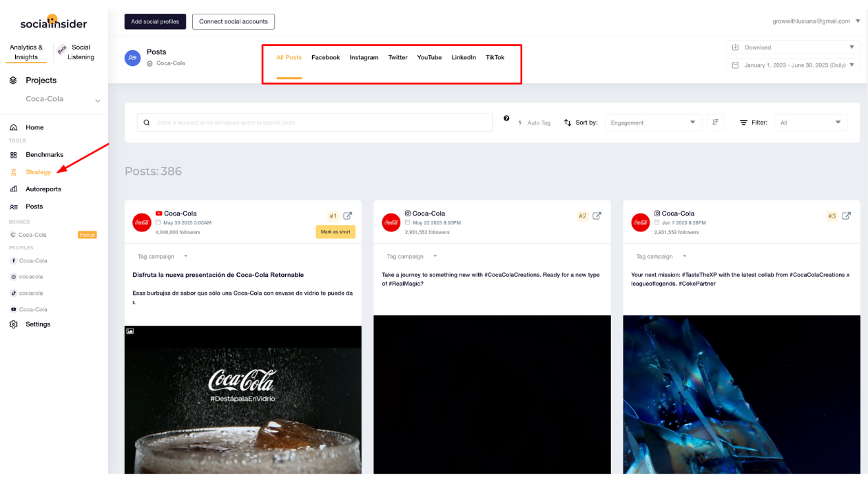The height and width of the screenshot is (482, 868).
Task: Select the All Posts tab
Action: tap(289, 58)
